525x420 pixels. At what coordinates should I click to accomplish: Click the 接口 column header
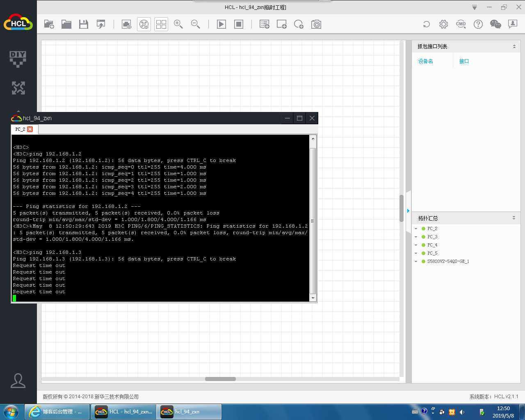coord(464,61)
